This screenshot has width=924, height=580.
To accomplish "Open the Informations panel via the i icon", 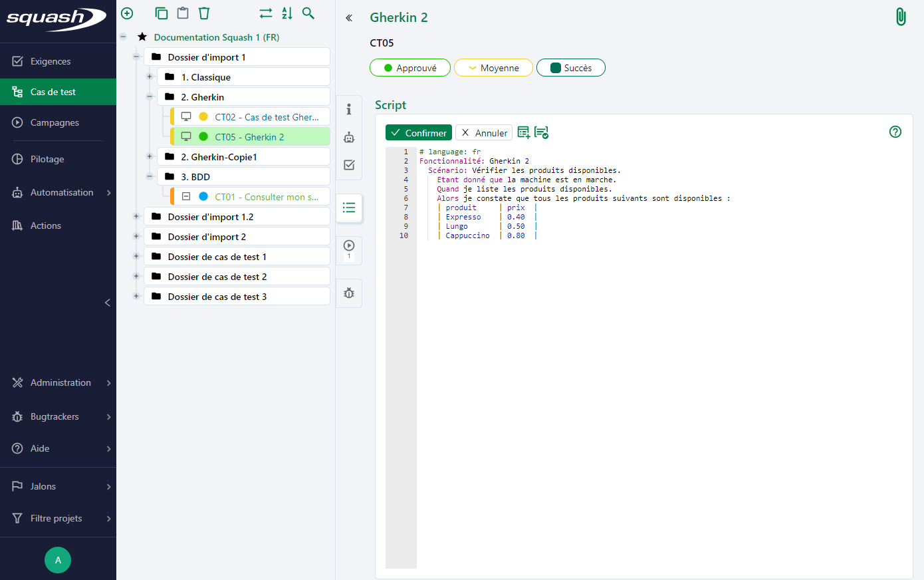I will 348,109.
